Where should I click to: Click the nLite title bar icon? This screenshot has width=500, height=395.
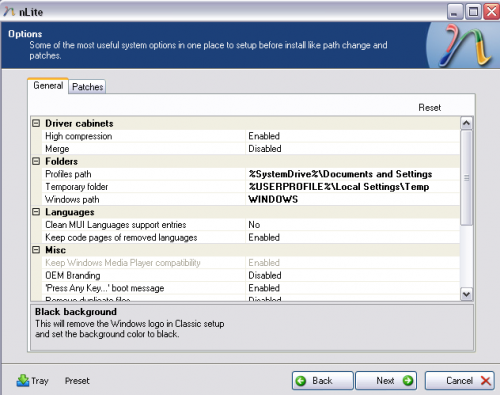9,12
